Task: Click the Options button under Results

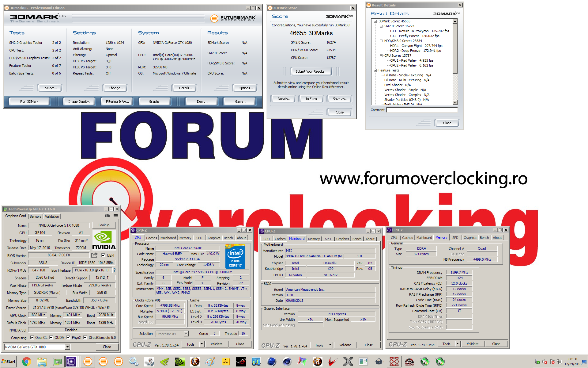Action: click(246, 88)
